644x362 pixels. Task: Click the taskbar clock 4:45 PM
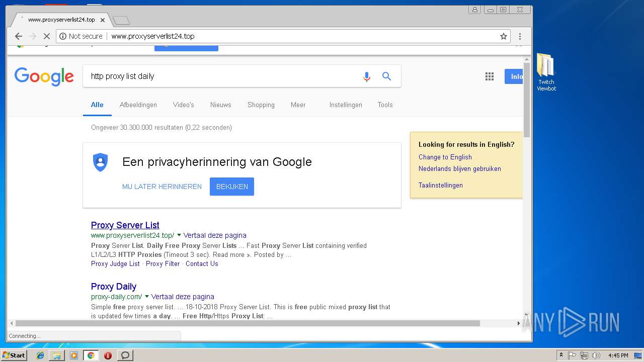[x=618, y=355]
